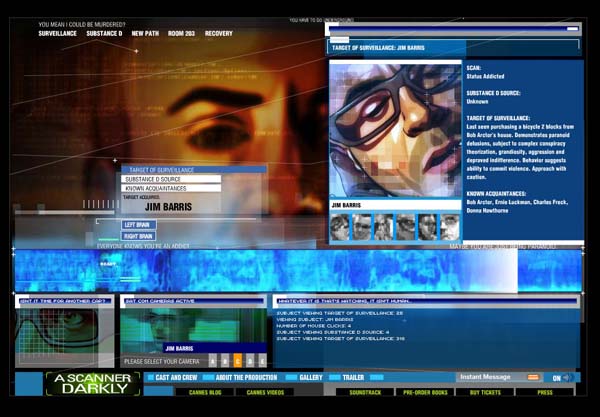Toggle the sound ON speaker icon
Screen dimensions: 600x417
567,378
